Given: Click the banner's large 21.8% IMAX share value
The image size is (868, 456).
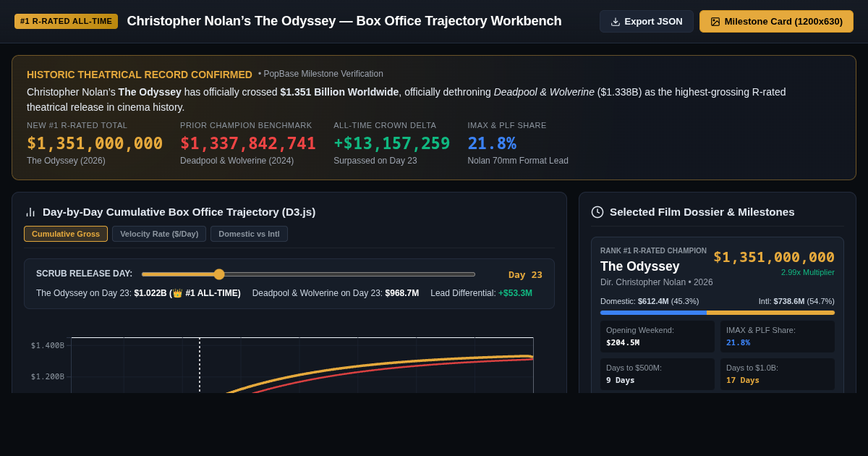Looking at the screenshot, I should coord(492,143).
